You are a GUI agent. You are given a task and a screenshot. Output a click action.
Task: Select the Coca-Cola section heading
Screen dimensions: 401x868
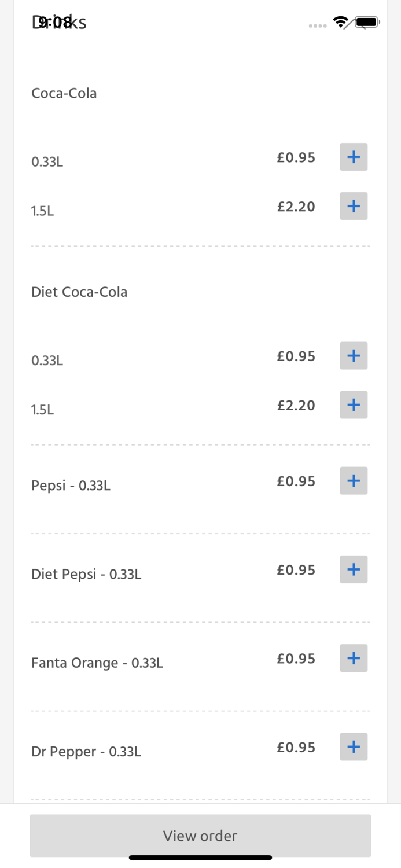(x=64, y=93)
